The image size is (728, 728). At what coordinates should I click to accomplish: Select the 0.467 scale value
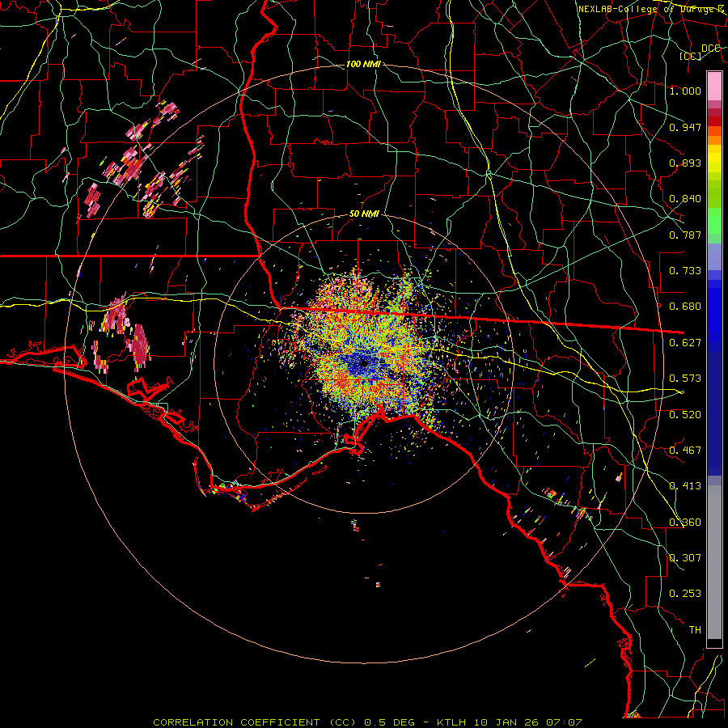click(x=685, y=451)
